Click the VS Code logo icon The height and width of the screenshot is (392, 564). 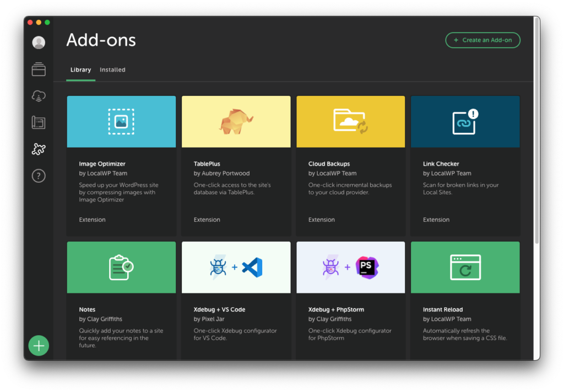coord(252,267)
